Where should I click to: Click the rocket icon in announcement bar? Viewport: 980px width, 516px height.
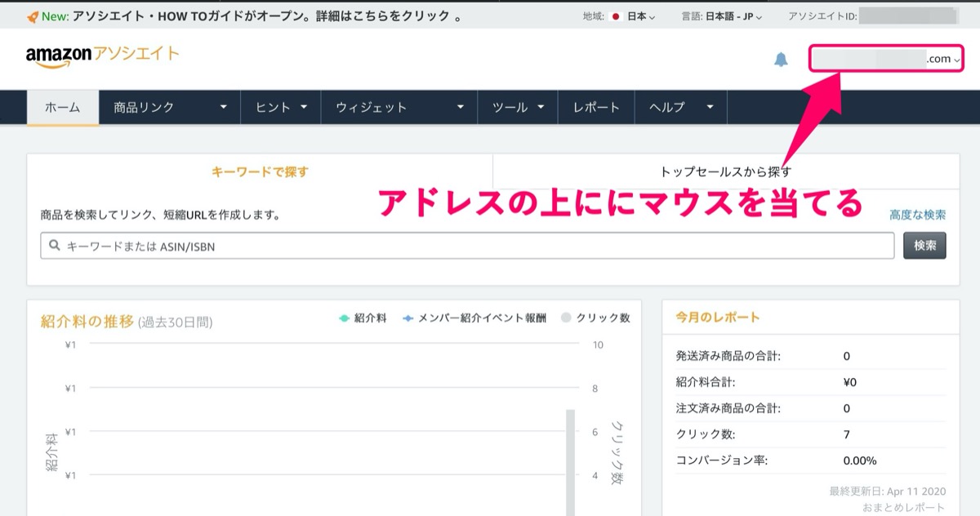(33, 16)
